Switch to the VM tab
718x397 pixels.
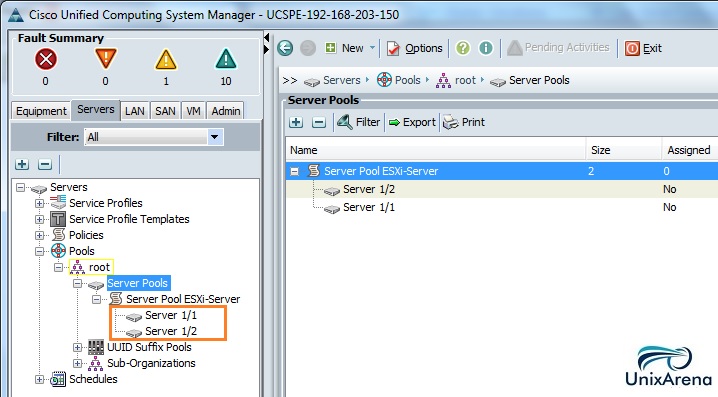pyautogui.click(x=193, y=111)
